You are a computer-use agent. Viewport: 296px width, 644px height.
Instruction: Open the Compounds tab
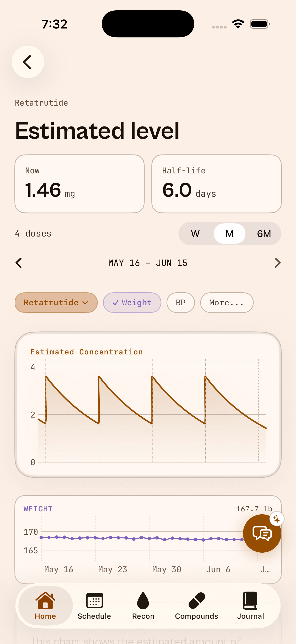tap(197, 605)
